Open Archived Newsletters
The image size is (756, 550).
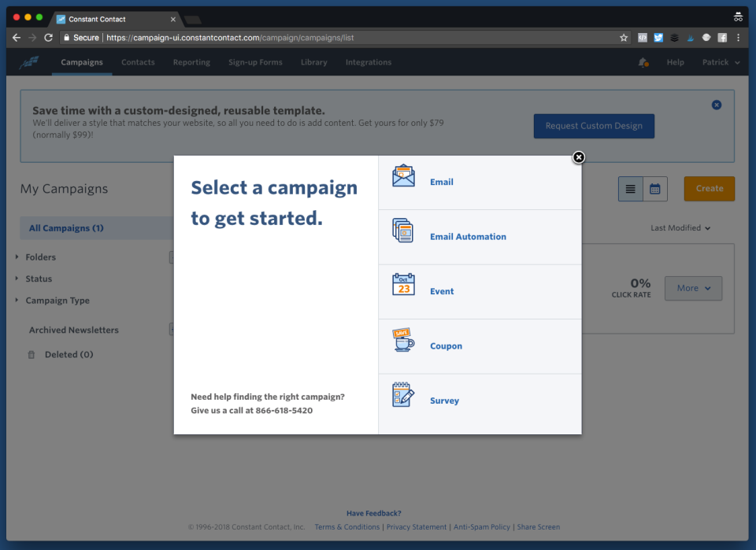pos(74,330)
